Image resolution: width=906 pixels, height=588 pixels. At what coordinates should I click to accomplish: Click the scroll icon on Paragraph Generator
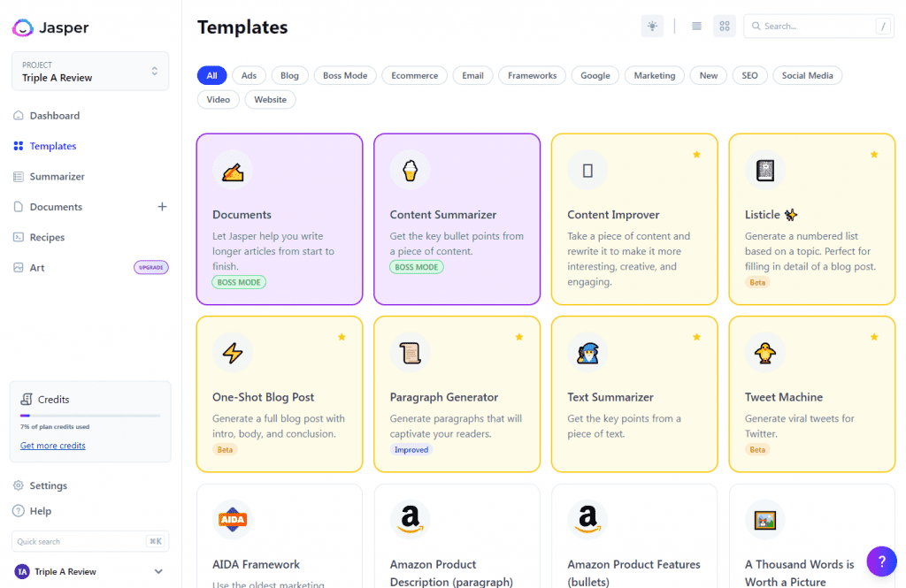click(x=411, y=353)
